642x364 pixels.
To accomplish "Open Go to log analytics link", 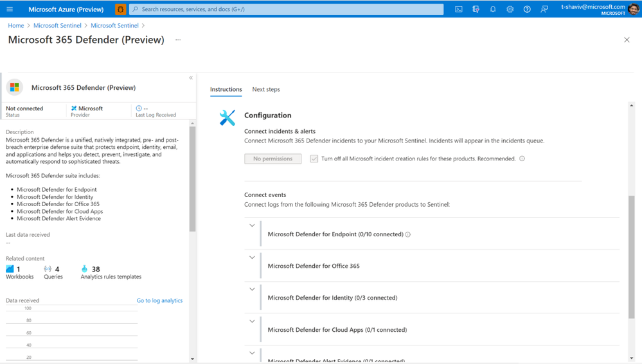I will click(159, 300).
